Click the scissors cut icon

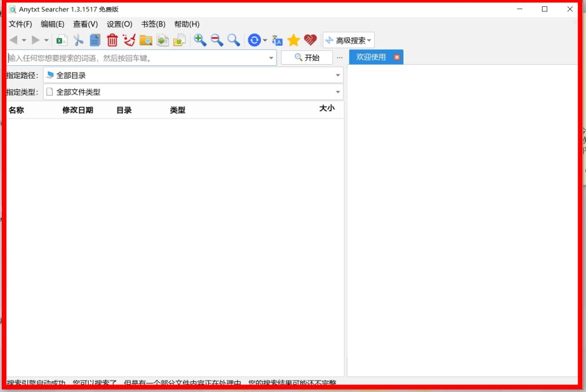click(x=78, y=40)
